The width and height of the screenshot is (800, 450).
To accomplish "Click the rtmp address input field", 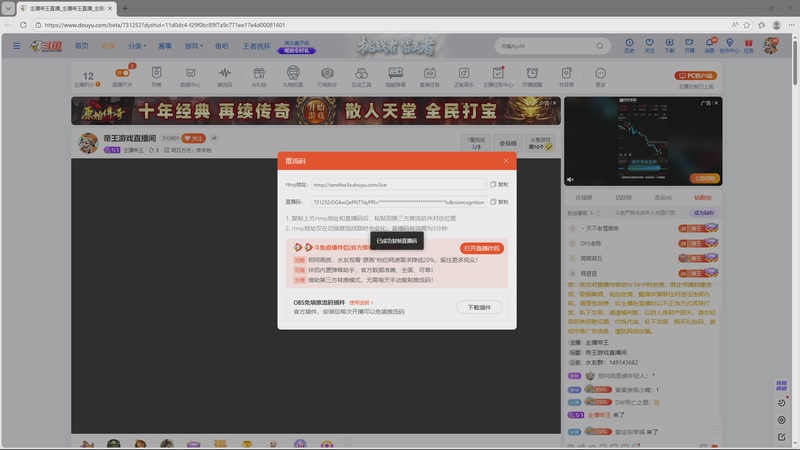I will point(398,185).
